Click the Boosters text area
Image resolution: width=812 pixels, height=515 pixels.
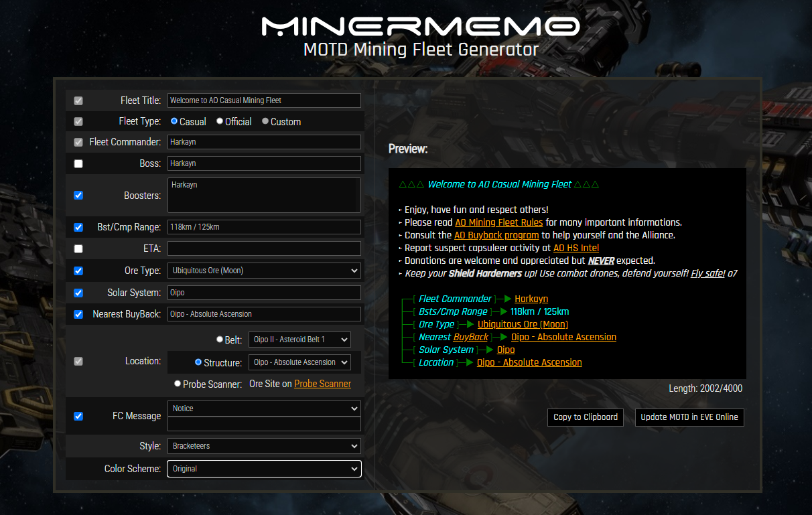point(264,196)
